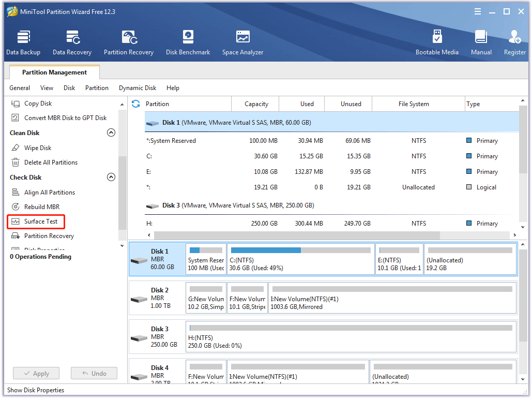Open the Manual
This screenshot has width=532, height=399.
(481, 43)
